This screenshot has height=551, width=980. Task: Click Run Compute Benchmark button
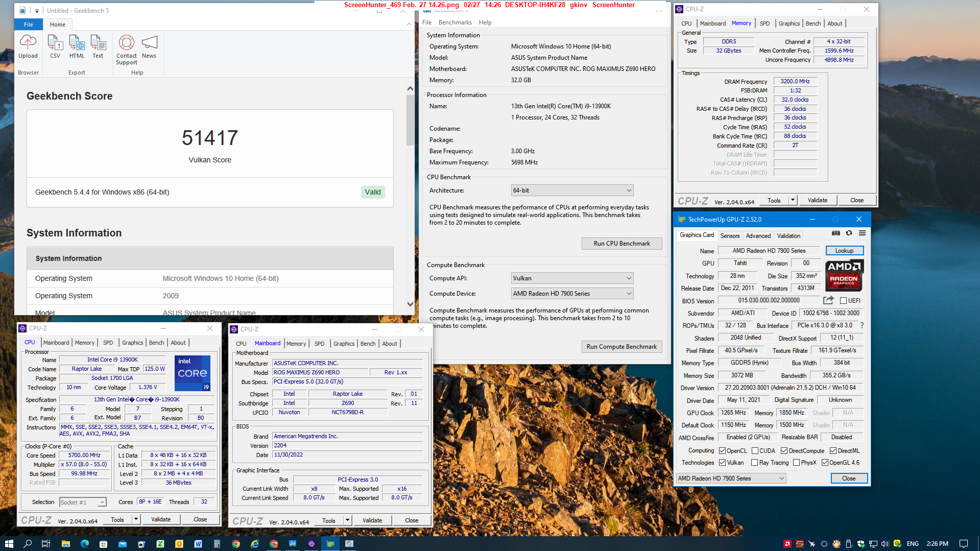(622, 347)
